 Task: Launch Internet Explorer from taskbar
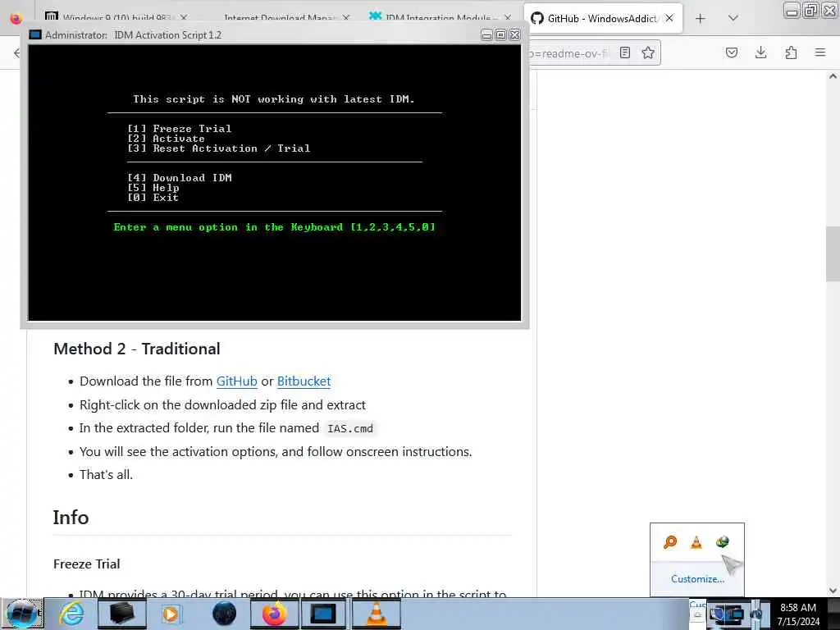[71, 614]
